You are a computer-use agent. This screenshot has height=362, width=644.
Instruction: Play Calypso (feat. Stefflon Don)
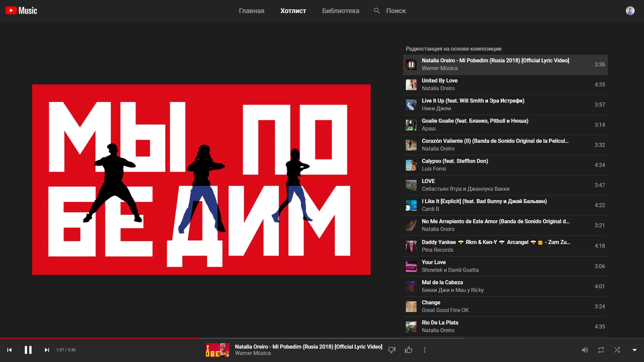pyautogui.click(x=505, y=165)
